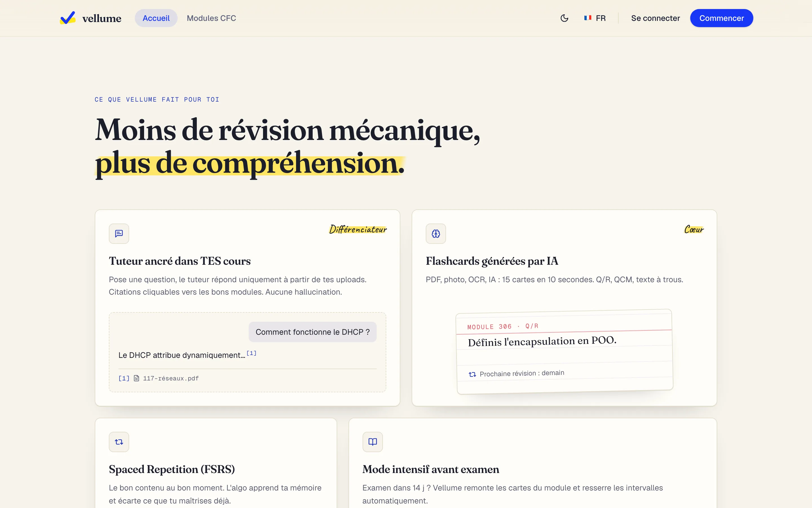Open the 117-réseaux.pdf source
The width and height of the screenshot is (812, 508).
171,378
